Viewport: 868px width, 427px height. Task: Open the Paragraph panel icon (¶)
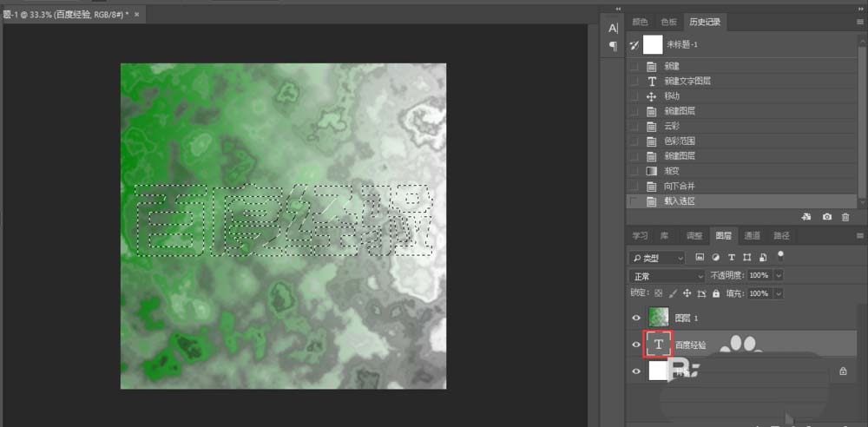(x=613, y=46)
